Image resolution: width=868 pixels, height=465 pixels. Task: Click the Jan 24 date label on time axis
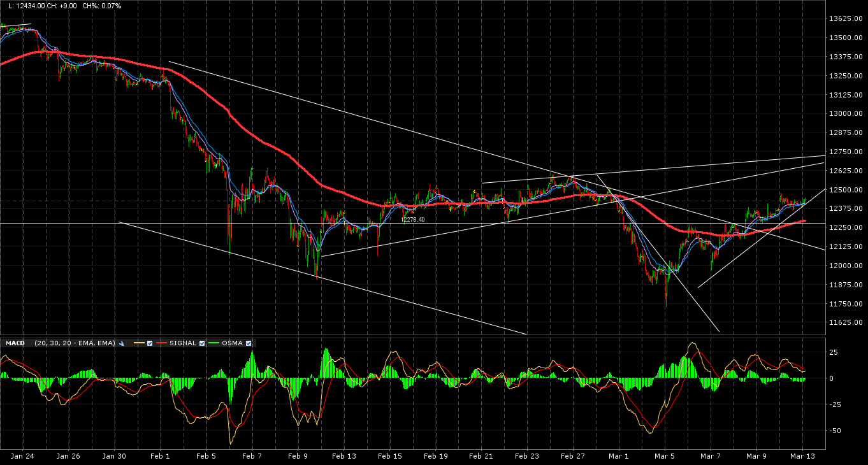click(22, 456)
